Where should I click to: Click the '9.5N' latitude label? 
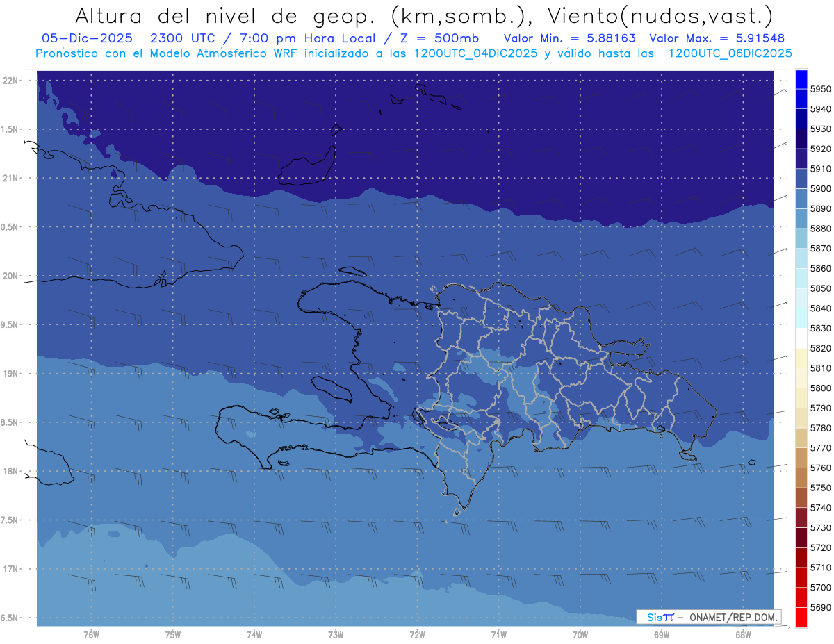tap(10, 324)
